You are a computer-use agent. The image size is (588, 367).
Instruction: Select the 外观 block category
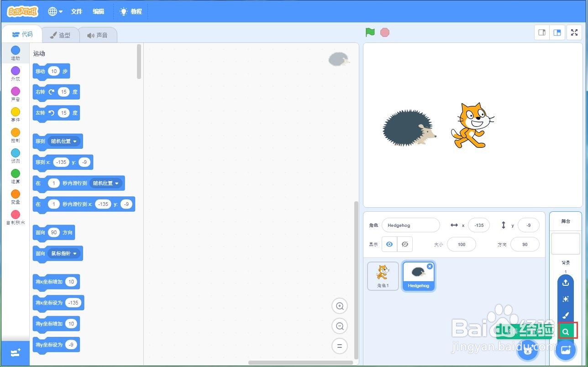click(16, 73)
